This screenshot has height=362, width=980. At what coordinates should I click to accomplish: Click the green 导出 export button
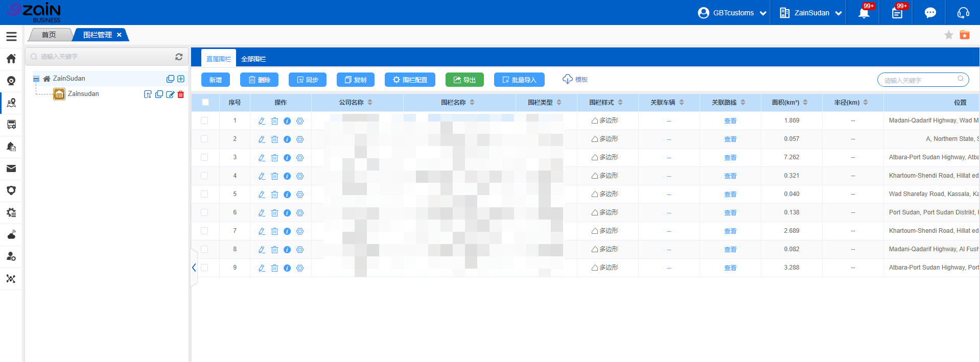click(464, 80)
